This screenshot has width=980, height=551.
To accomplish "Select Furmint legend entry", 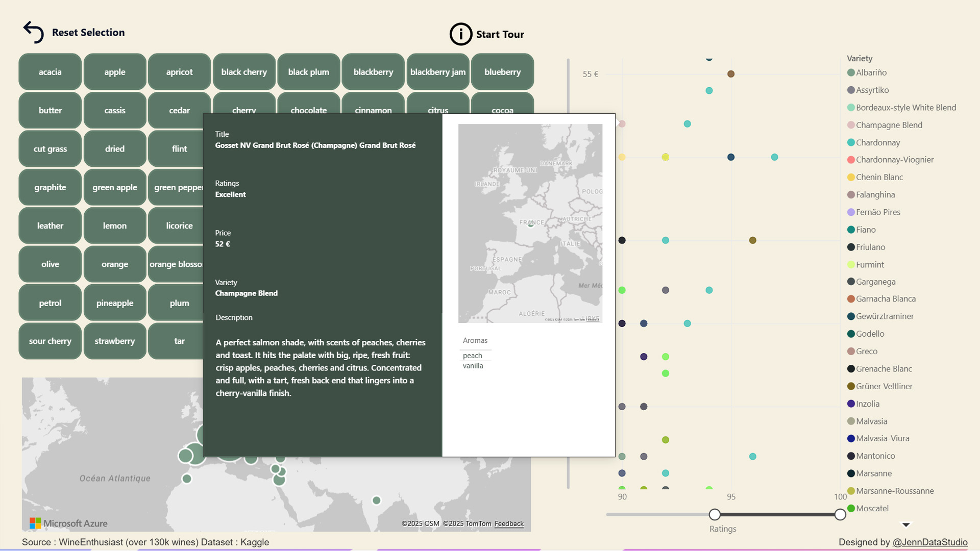I will coord(865,265).
